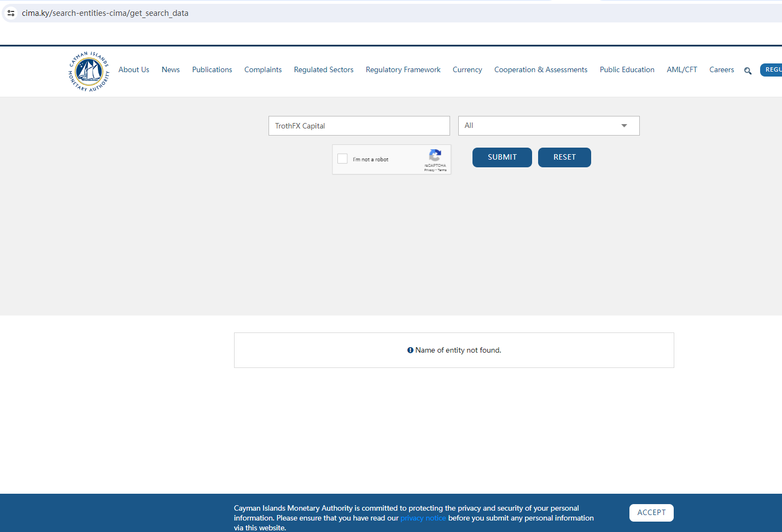Open the Public Education menu
This screenshot has width=782, height=532.
click(627, 69)
